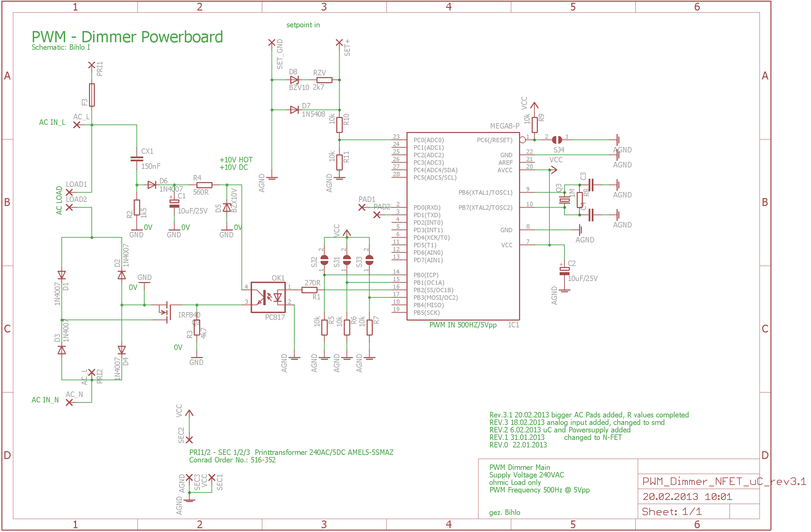Select the D7 1N5408 diode symbol
811x532 pixels.
[x=295, y=110]
